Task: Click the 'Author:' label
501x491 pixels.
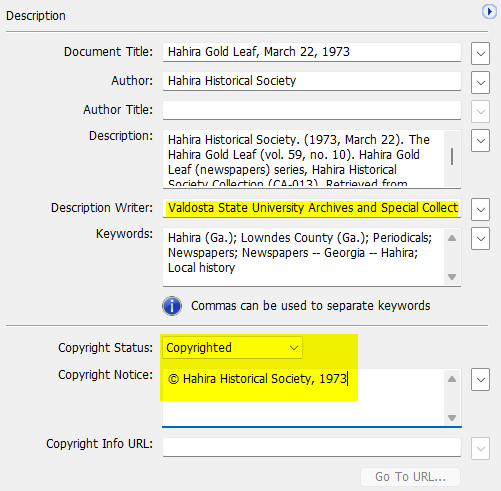Action: click(x=132, y=81)
